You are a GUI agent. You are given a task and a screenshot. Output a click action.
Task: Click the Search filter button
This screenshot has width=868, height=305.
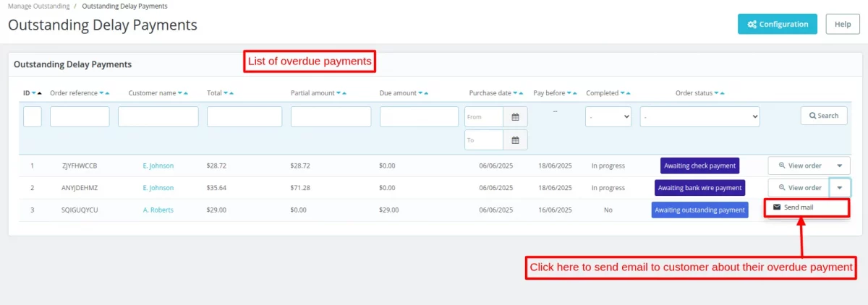(824, 116)
